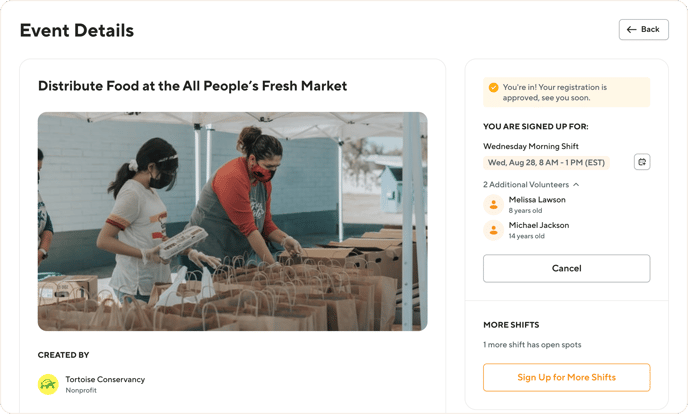Click the orange approval checkmark icon
Screen dimensions: 688x414
click(493, 88)
